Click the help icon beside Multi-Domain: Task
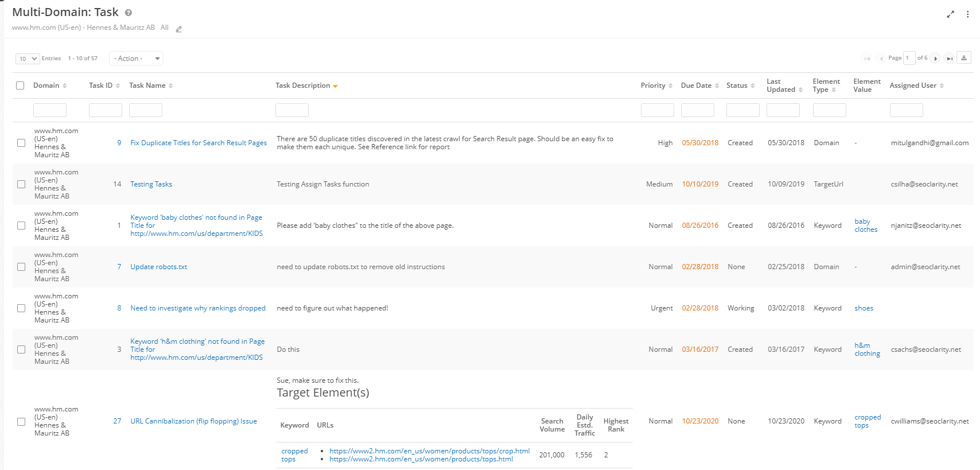The width and height of the screenshot is (980, 470). 129,13
